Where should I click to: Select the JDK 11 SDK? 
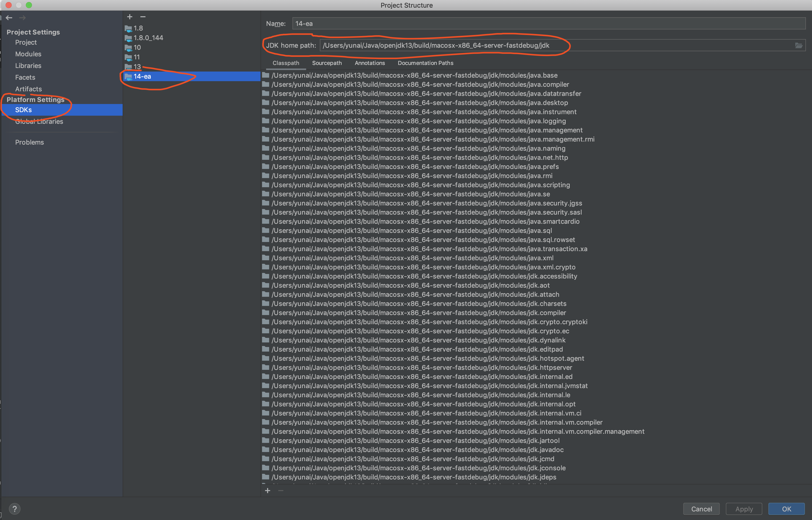tap(136, 57)
